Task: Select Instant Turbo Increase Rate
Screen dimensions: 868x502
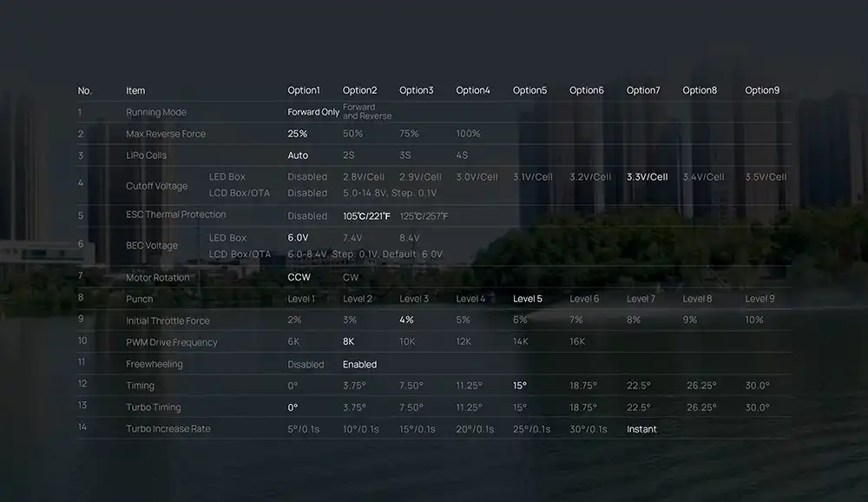Action: (641, 429)
